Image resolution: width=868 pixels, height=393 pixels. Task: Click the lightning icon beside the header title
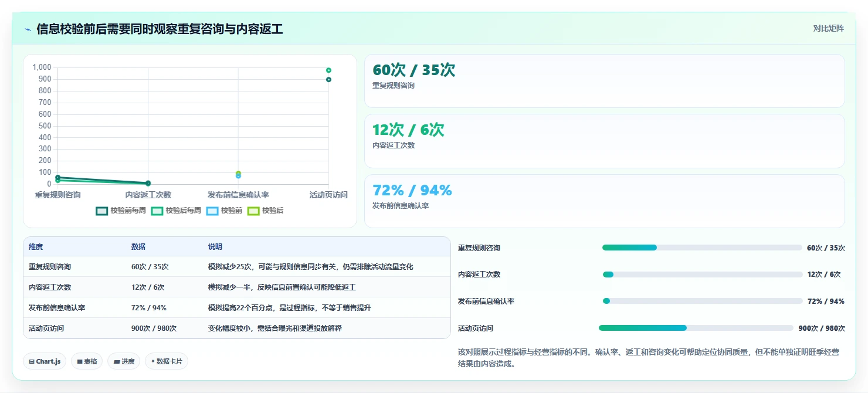coord(28,29)
